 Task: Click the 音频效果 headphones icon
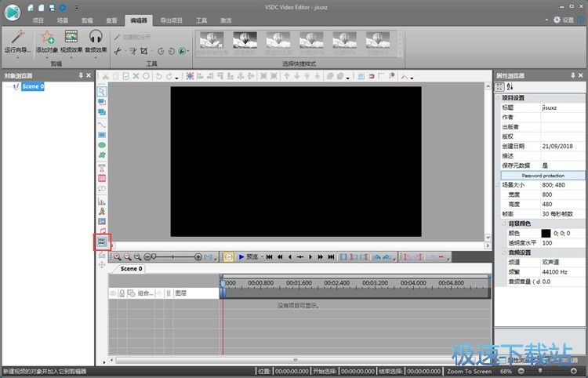coord(96,36)
